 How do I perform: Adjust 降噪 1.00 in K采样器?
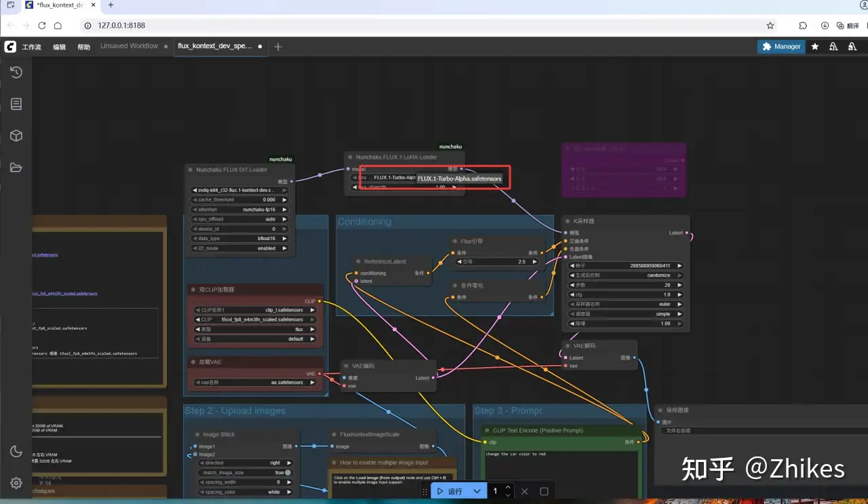tap(627, 324)
